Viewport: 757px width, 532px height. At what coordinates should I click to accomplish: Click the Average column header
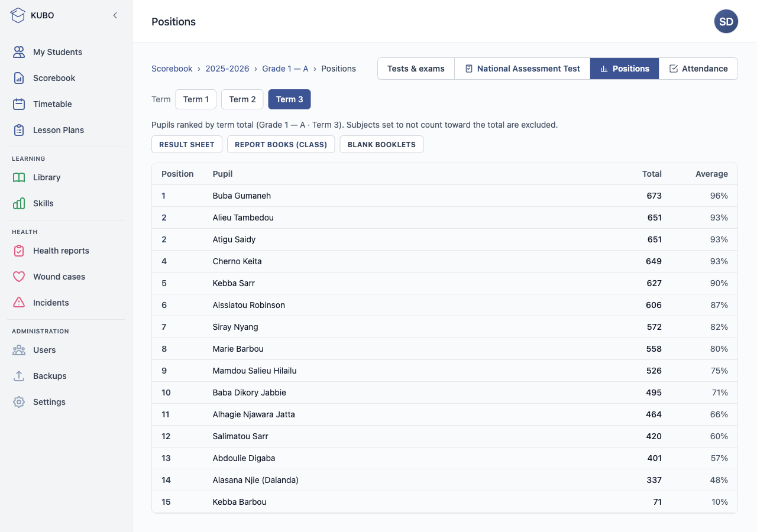711,174
